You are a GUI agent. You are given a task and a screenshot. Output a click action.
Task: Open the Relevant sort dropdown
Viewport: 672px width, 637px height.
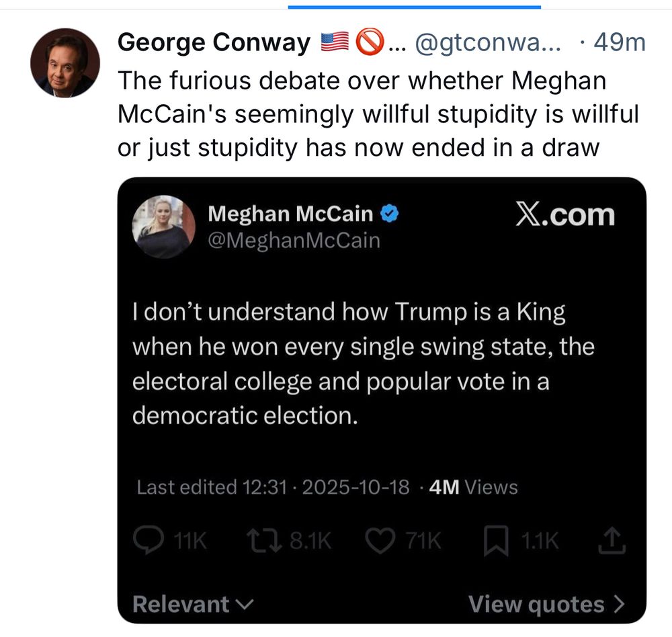pos(193,604)
